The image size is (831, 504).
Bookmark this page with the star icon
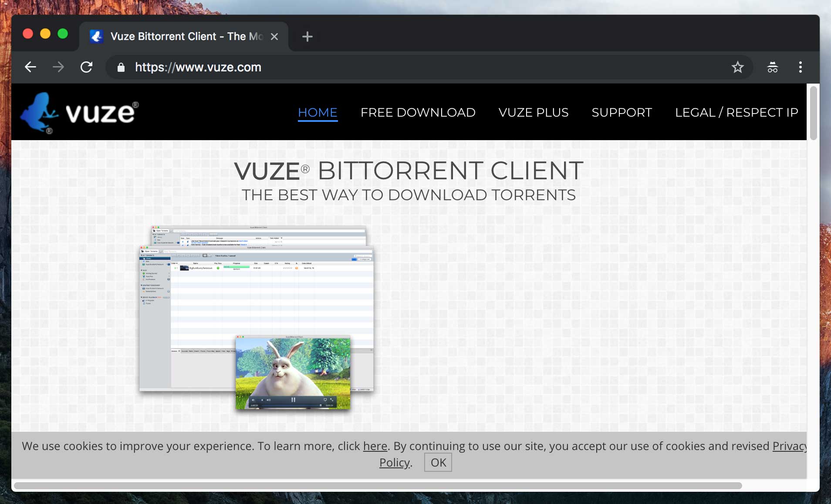click(737, 67)
